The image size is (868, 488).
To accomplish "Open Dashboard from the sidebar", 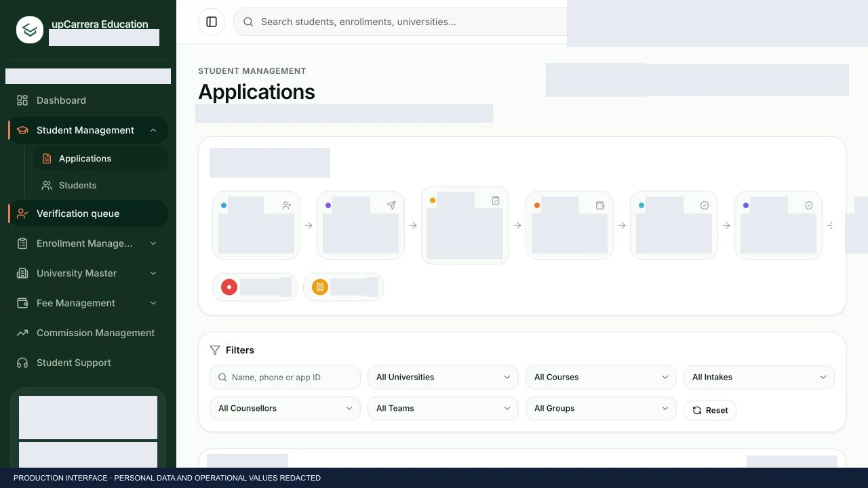I will click(x=88, y=100).
